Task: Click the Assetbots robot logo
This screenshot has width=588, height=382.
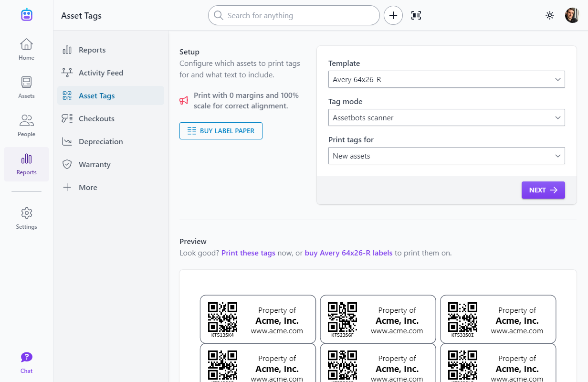Action: coord(27,15)
